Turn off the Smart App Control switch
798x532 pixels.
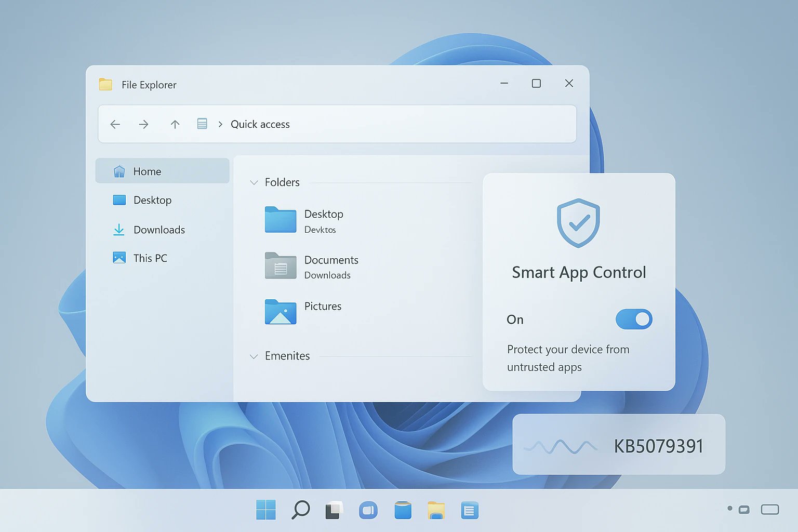pyautogui.click(x=634, y=319)
